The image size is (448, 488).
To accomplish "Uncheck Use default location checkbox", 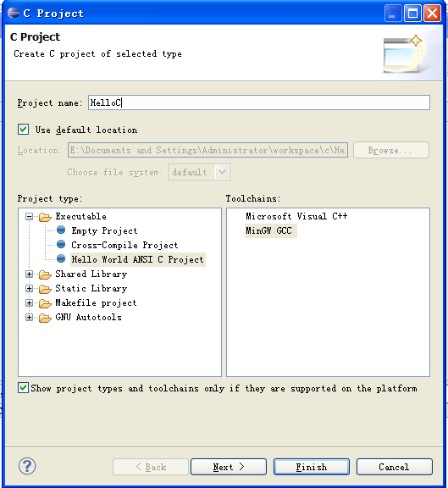I will (24, 129).
